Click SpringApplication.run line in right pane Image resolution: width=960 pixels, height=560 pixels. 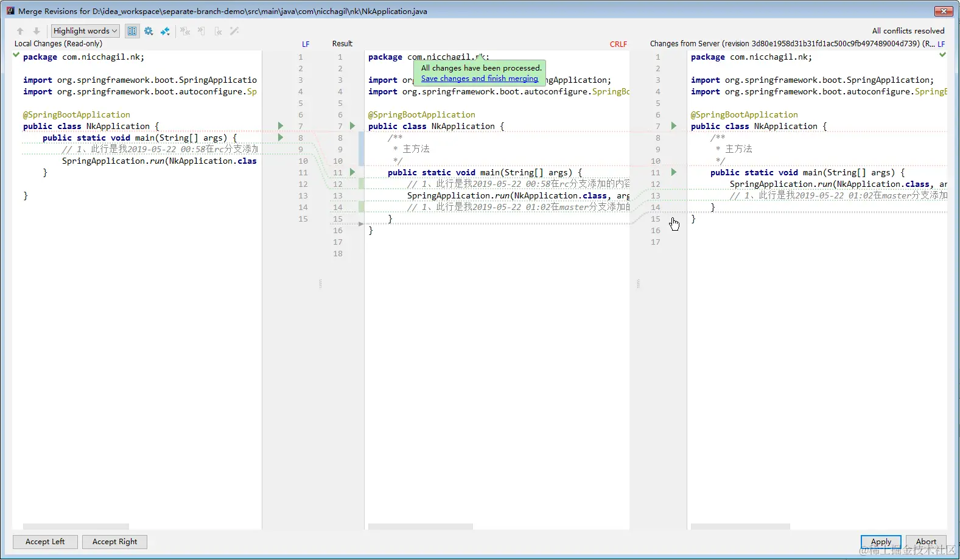[x=838, y=184]
